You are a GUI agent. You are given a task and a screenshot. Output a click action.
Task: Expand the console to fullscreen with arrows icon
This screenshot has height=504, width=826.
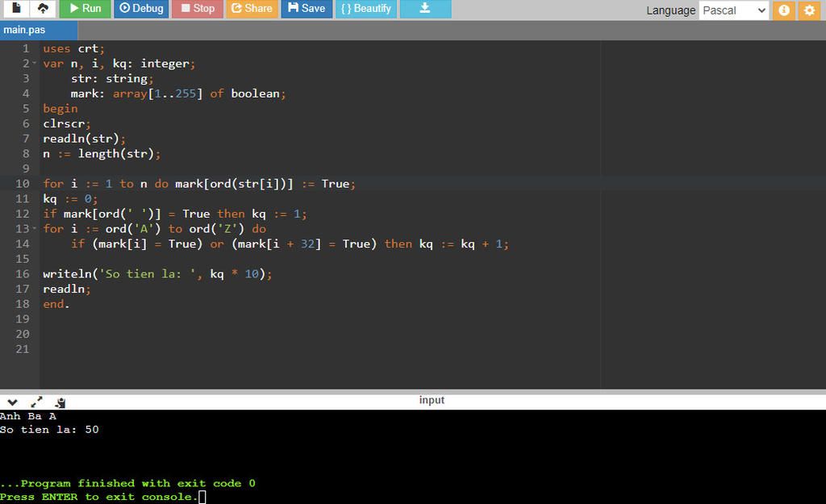click(36, 402)
